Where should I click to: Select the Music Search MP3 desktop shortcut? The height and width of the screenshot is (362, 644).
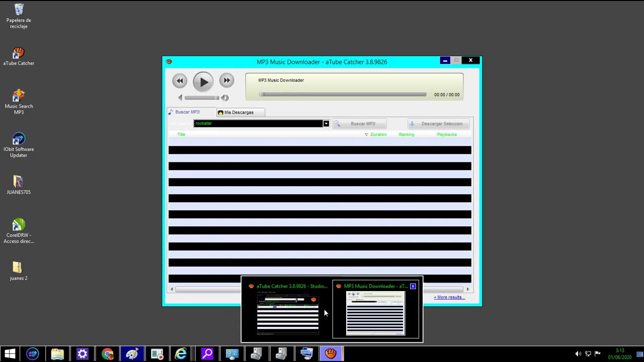click(x=19, y=102)
